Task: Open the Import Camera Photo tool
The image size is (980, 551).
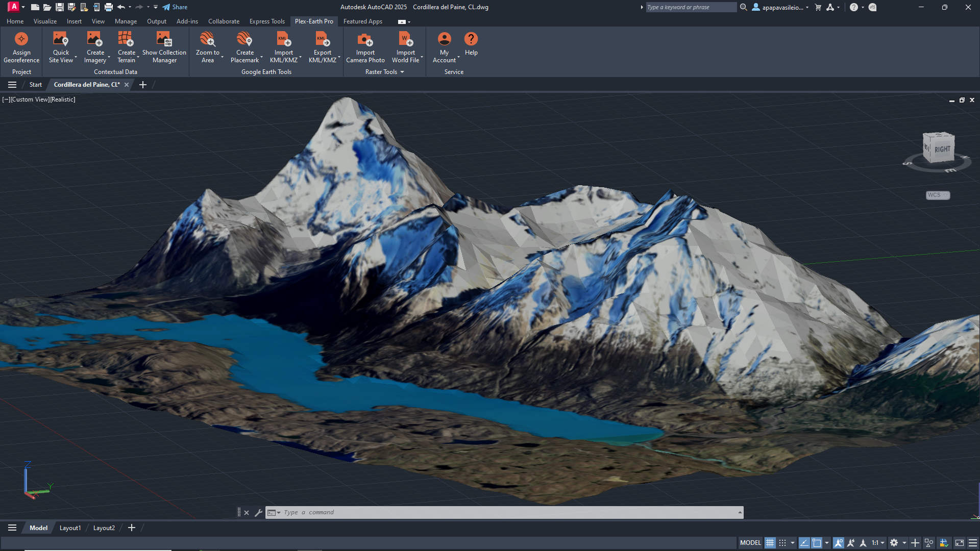Action: pos(364,45)
